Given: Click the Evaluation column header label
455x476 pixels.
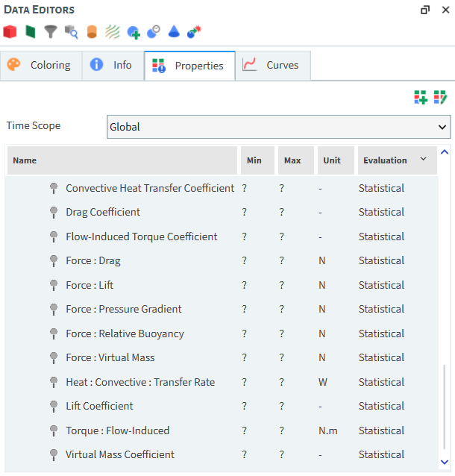Looking at the screenshot, I should (385, 160).
